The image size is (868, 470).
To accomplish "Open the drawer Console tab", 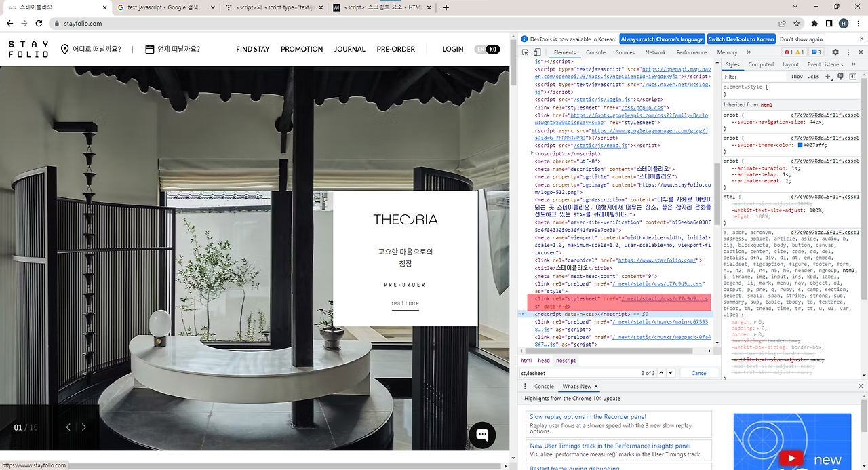I will coord(544,387).
